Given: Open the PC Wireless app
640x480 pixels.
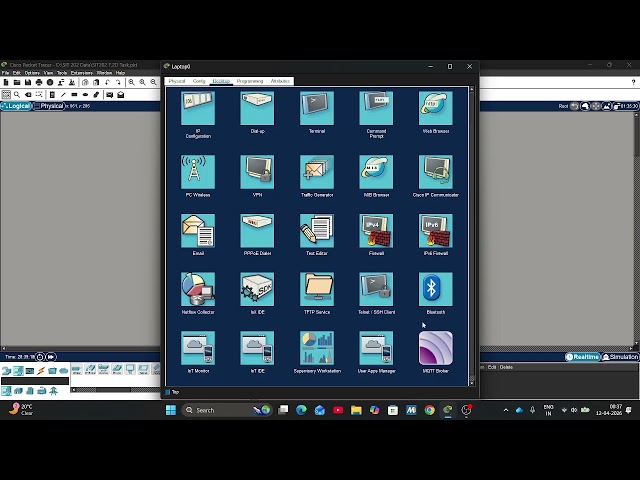Looking at the screenshot, I should point(198,172).
